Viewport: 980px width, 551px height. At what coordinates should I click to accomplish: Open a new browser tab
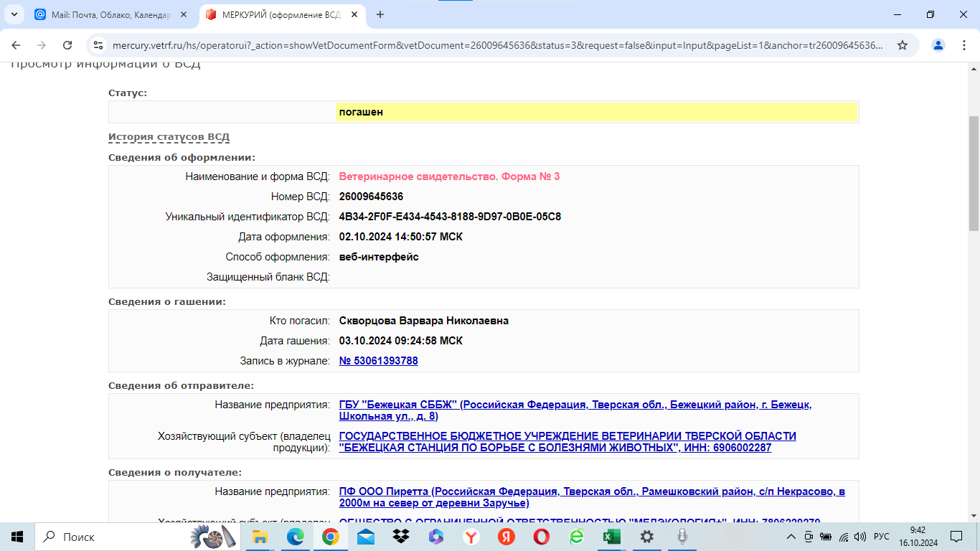click(x=380, y=14)
